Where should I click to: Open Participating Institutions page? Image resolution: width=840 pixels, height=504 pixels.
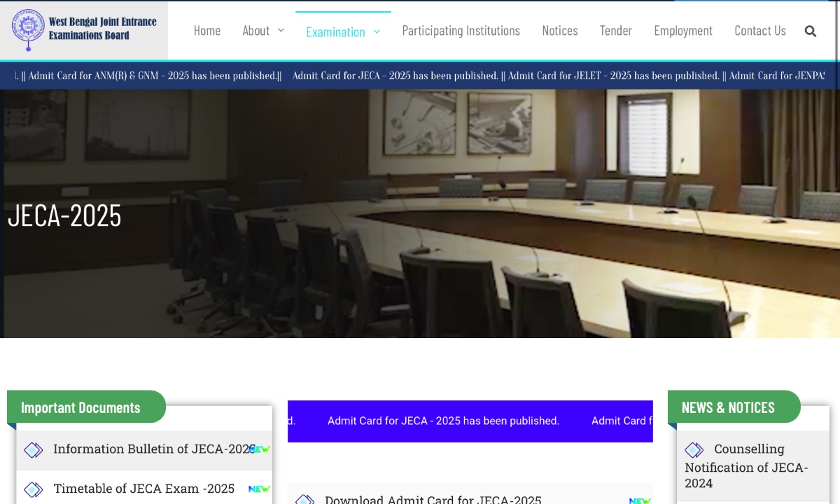(x=461, y=31)
